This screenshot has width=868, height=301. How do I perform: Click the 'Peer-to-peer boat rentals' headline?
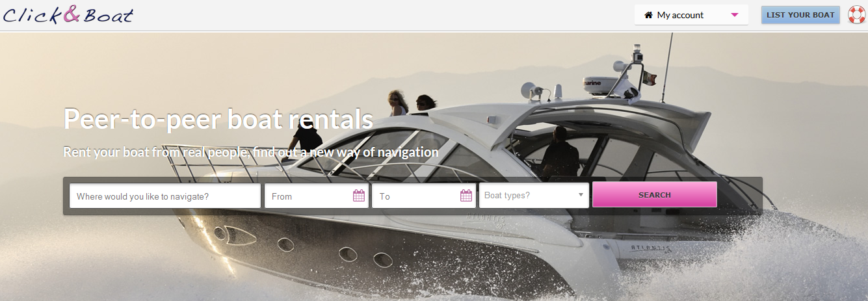pos(218,119)
